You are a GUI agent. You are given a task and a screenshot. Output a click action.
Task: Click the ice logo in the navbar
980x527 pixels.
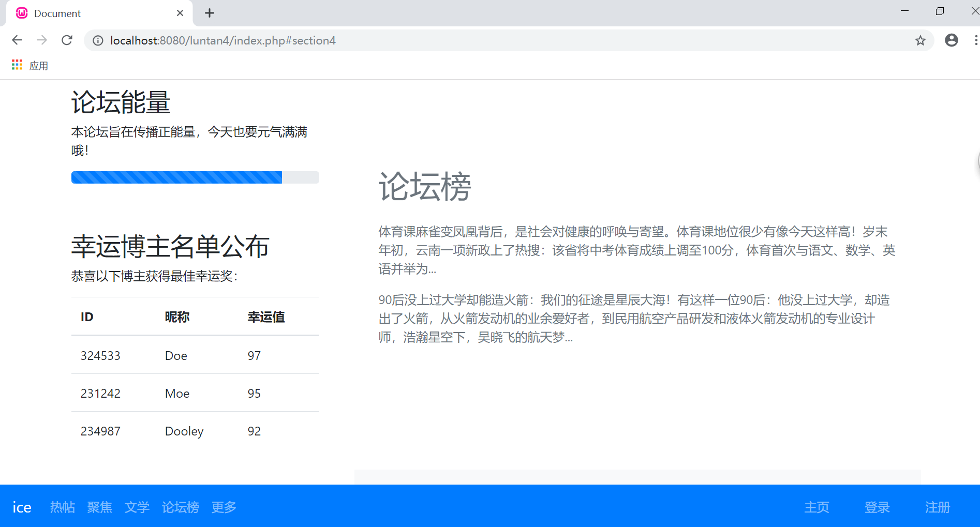coord(22,507)
